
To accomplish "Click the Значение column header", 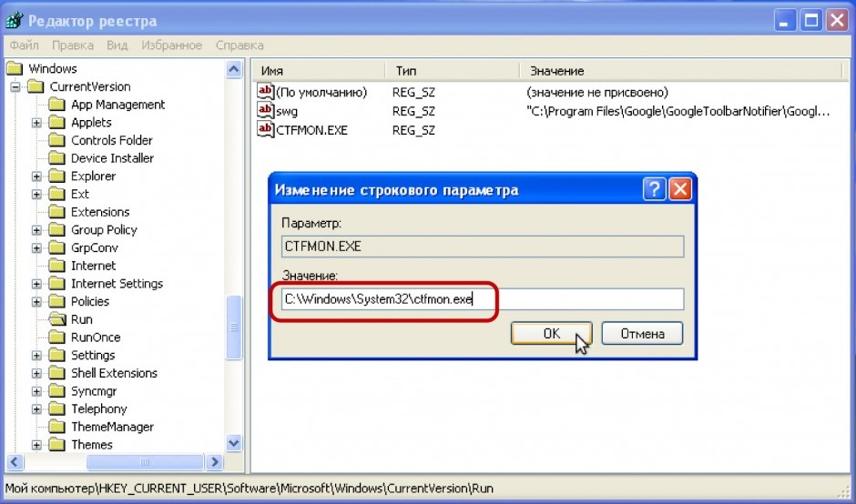I will click(680, 71).
